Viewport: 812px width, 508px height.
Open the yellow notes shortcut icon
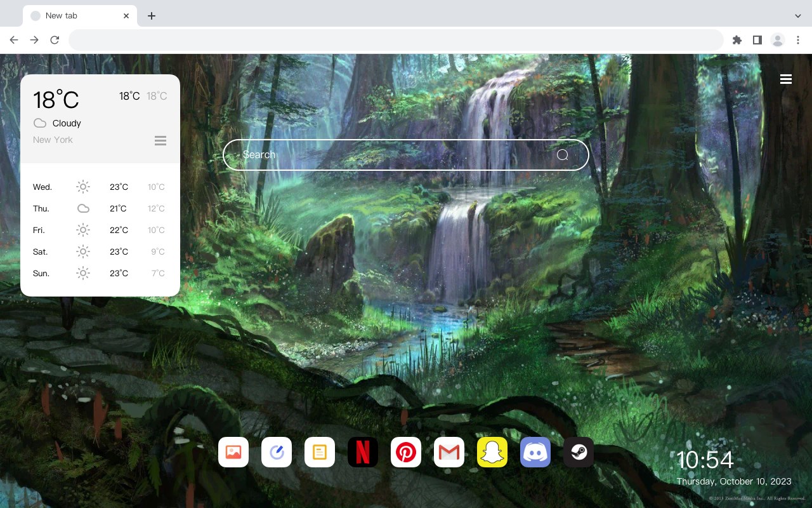[x=320, y=452]
